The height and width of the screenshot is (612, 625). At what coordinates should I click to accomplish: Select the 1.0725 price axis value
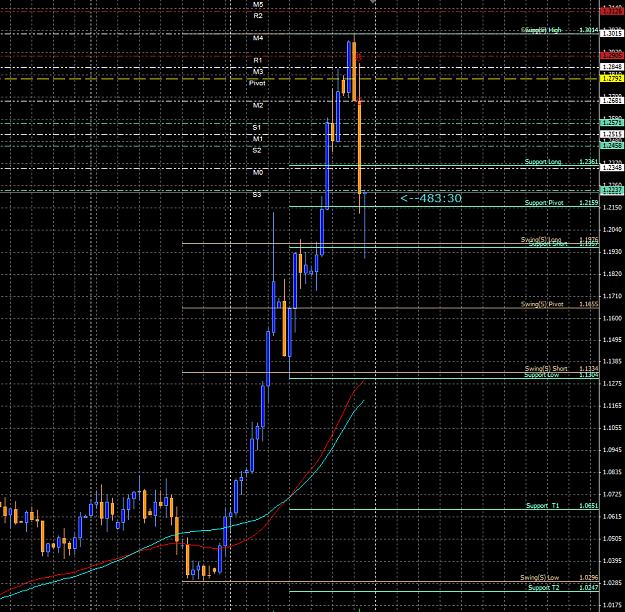point(612,494)
